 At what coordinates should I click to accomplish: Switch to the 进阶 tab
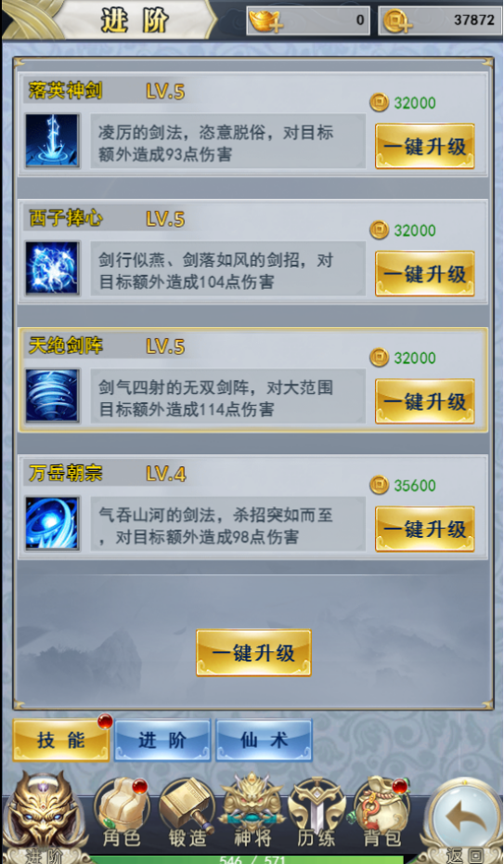click(x=162, y=740)
